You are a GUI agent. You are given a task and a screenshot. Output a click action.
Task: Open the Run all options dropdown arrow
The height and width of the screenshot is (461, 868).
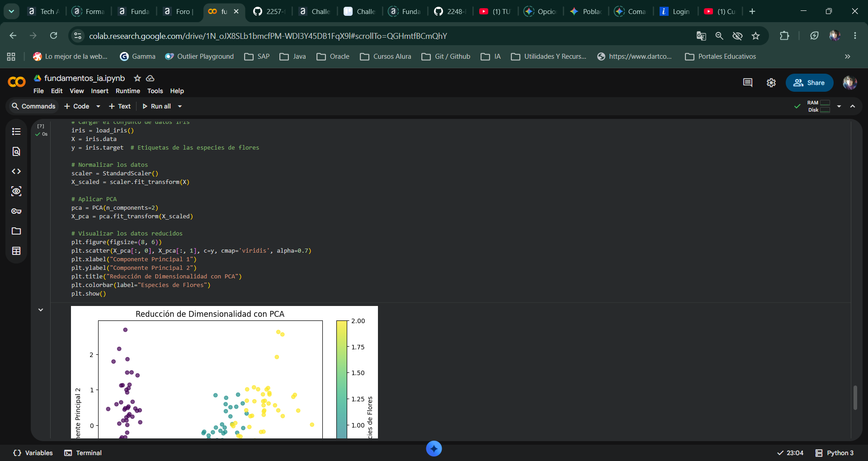[x=179, y=106]
